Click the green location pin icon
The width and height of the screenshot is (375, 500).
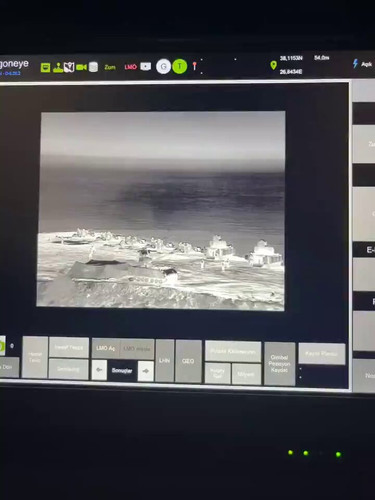[273, 65]
